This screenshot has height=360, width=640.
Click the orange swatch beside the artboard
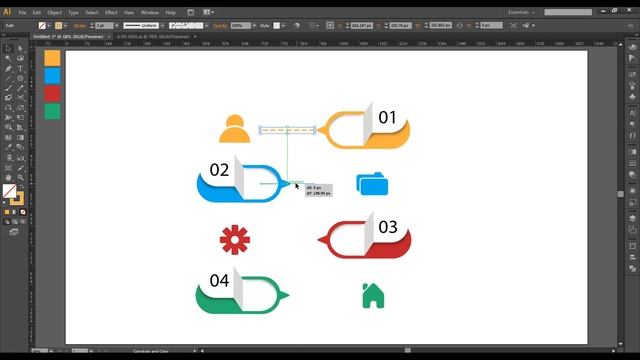point(52,58)
